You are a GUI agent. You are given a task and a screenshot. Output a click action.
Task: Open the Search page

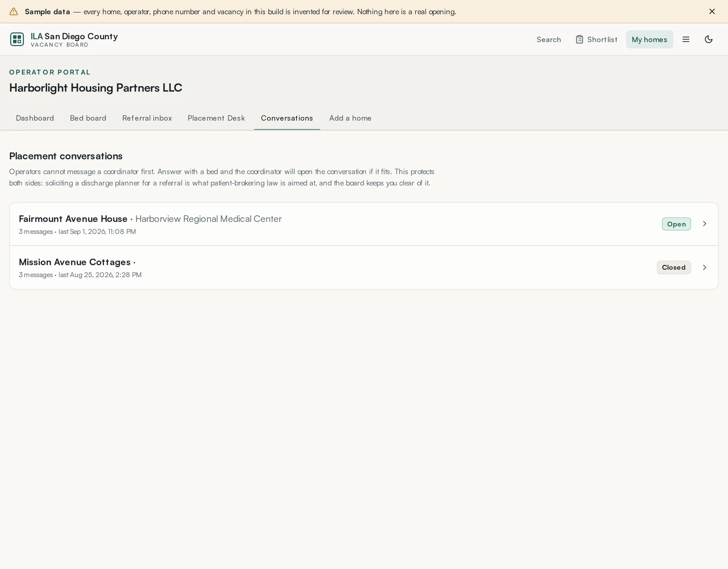point(549,39)
